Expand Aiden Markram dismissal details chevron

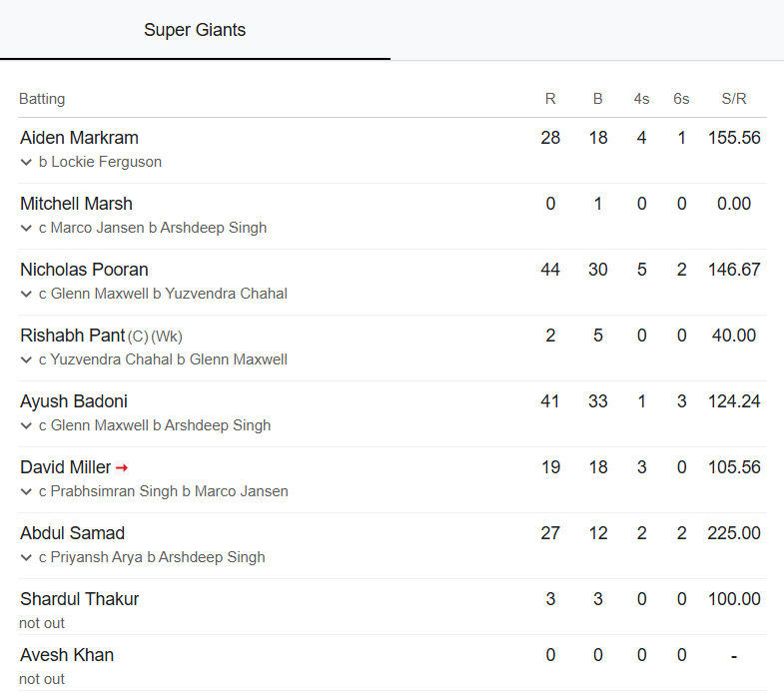coord(26,162)
